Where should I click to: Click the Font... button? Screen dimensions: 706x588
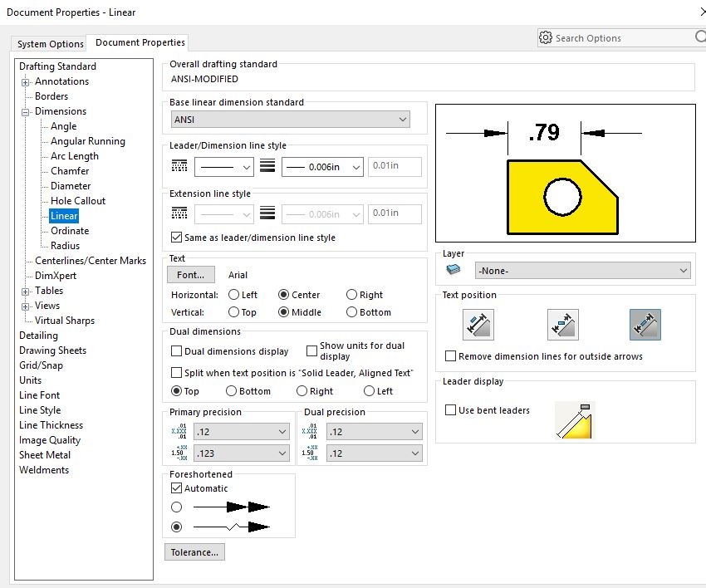click(190, 275)
